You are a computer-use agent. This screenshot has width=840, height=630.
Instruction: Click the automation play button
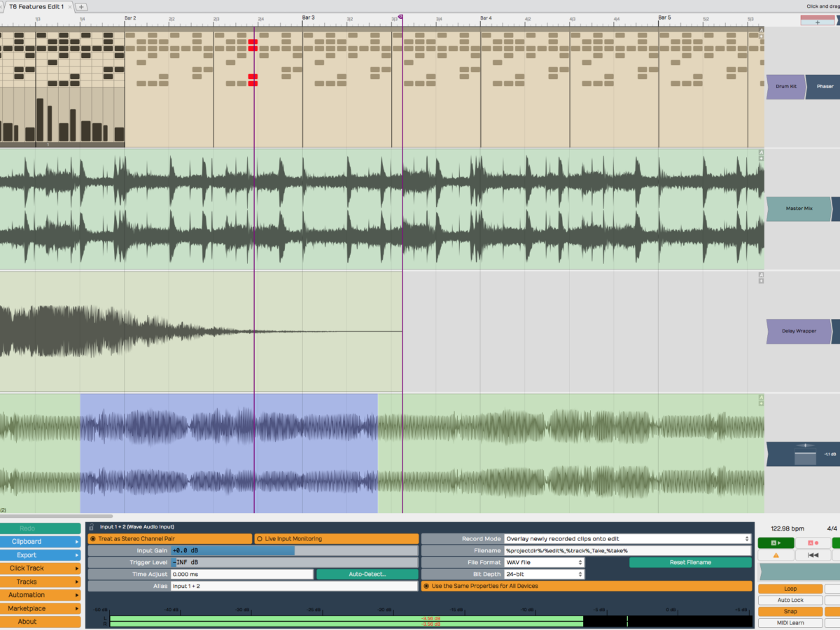[x=776, y=542]
